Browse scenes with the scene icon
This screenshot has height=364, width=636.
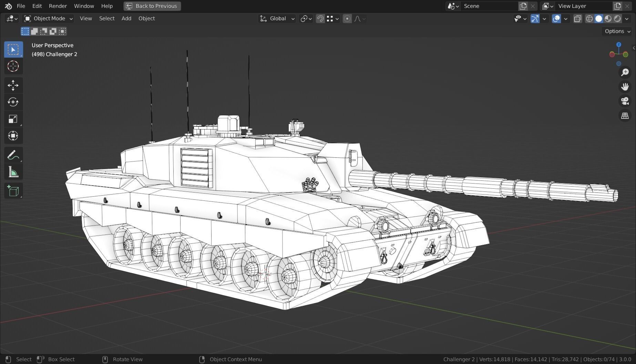pos(453,6)
